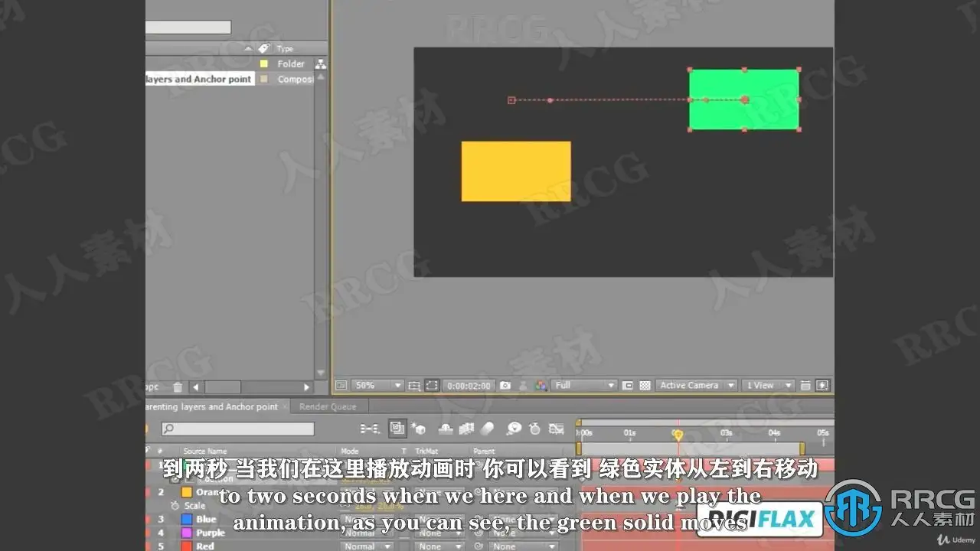980x551 pixels.
Task: Click the Source Name column header
Action: pyautogui.click(x=205, y=452)
